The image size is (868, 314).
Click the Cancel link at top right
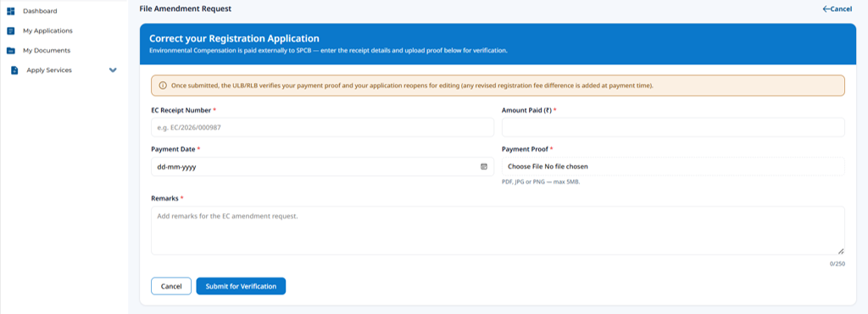coord(837,8)
